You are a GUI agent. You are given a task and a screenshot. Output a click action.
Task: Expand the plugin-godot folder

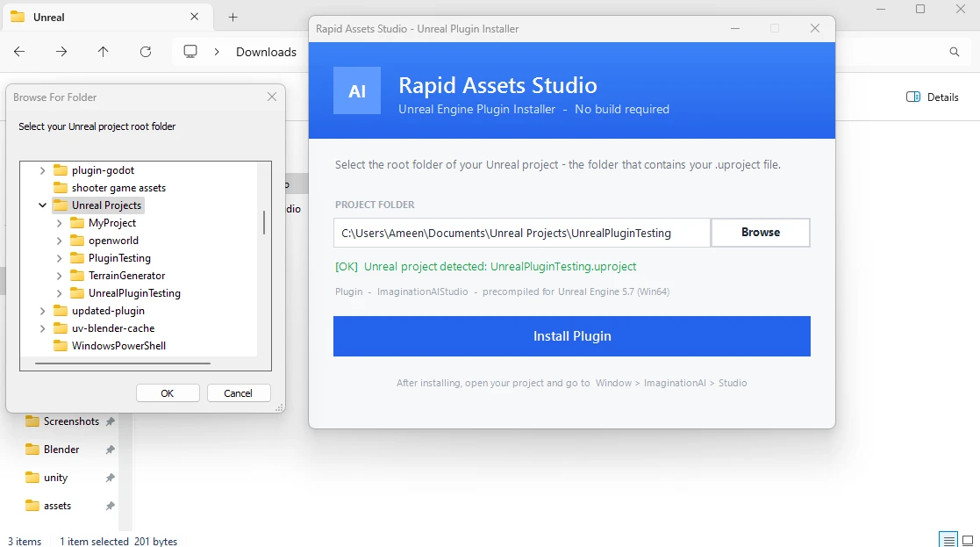[42, 170]
